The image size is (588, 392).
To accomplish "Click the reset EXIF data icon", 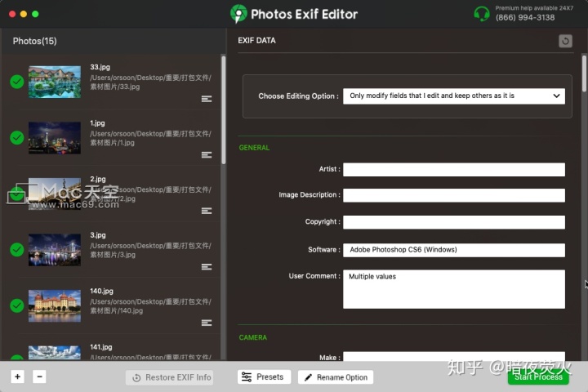I will tap(565, 41).
